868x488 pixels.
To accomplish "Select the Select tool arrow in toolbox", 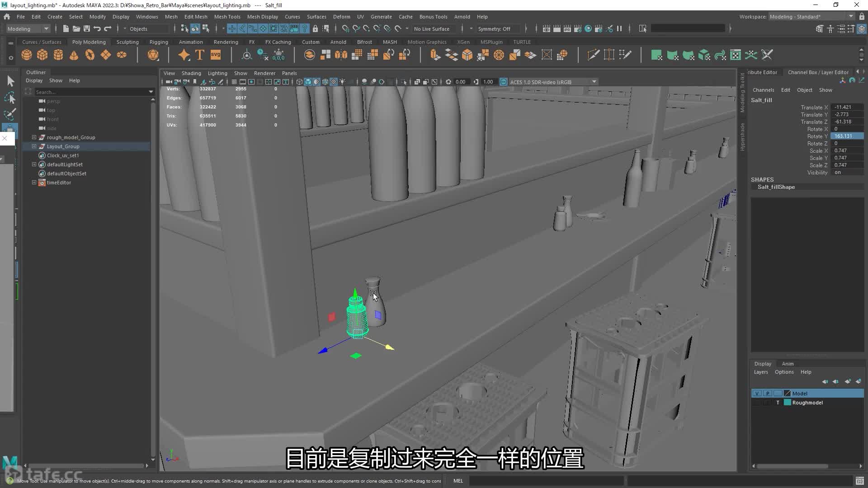I will (x=10, y=81).
